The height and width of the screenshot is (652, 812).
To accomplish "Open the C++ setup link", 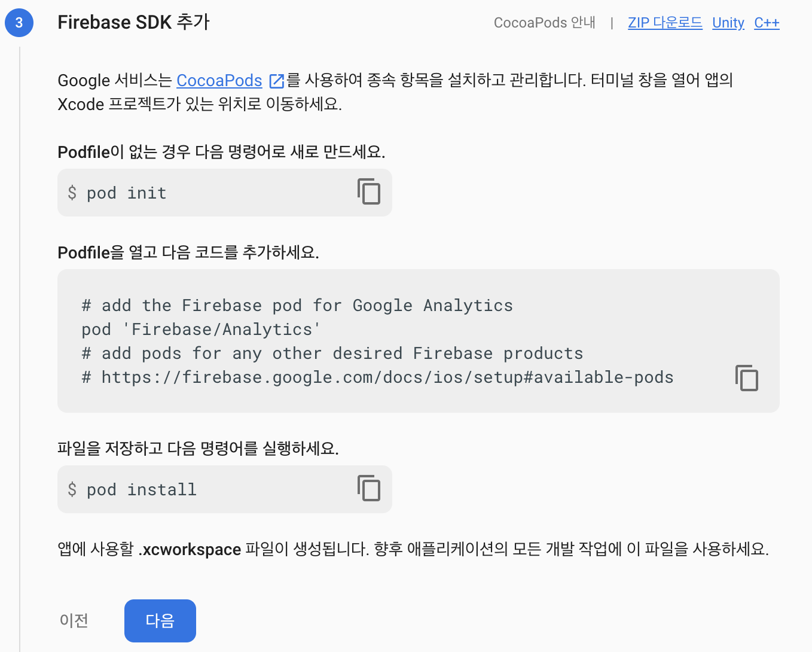I will tap(767, 23).
